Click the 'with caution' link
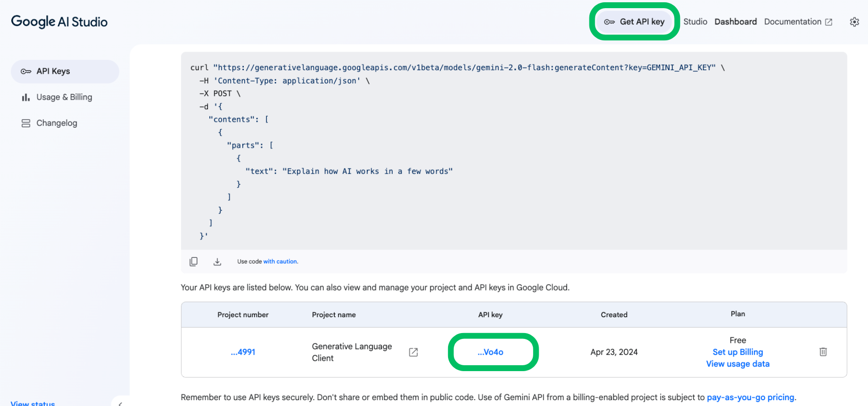This screenshot has width=868, height=406. tap(280, 261)
